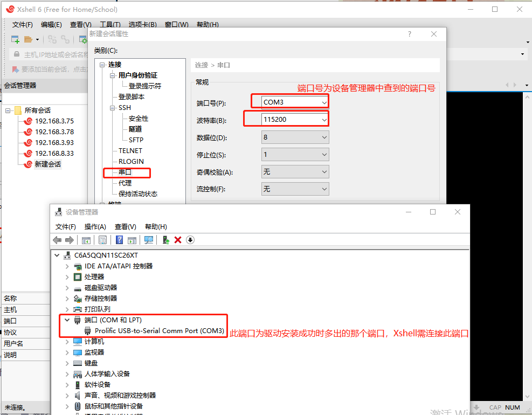Image resolution: width=532 pixels, height=415 pixels.
Task: Click the Reconnect link icon in Xshell toolbar
Action: pos(65,39)
